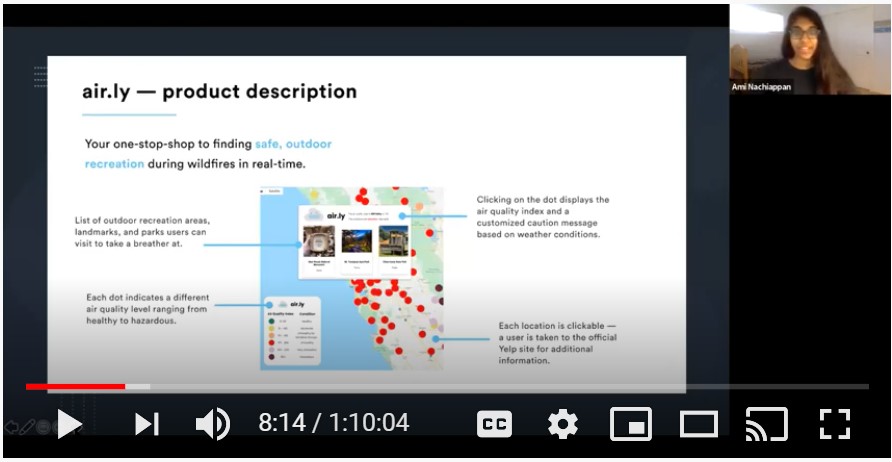Toggle closed captions with CC button

click(x=494, y=424)
